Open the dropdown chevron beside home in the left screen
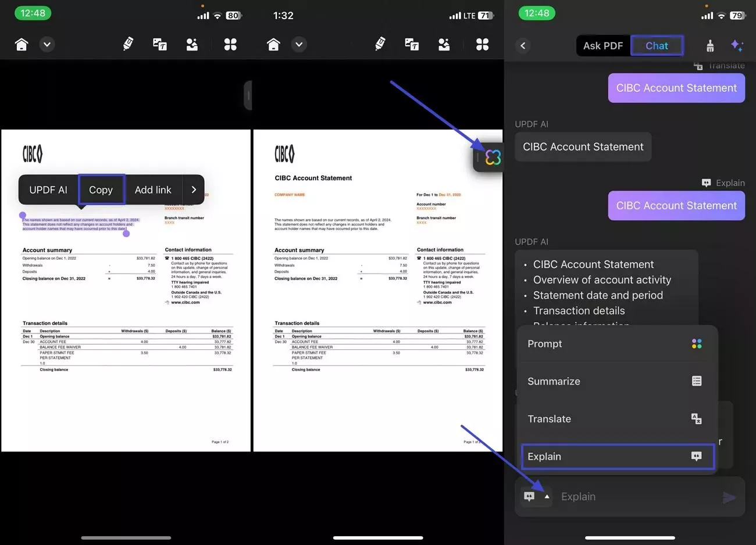Viewport: 756px width, 545px height. [x=47, y=45]
